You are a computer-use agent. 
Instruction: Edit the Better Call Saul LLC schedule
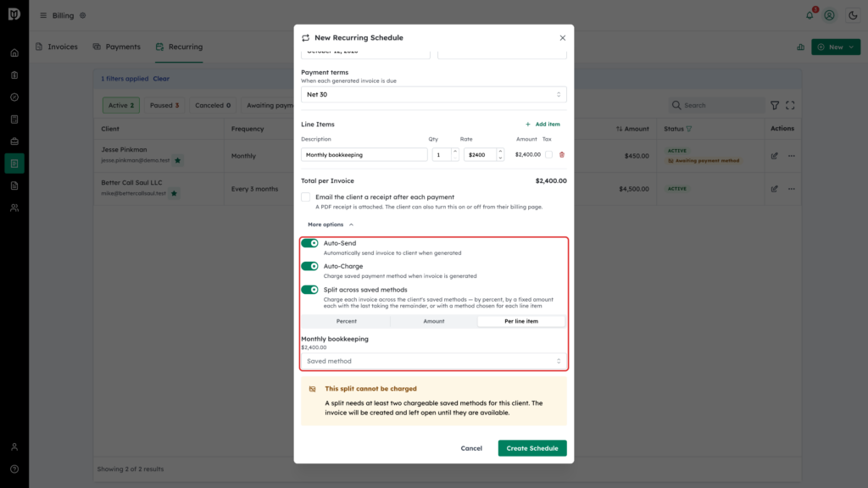coord(775,189)
